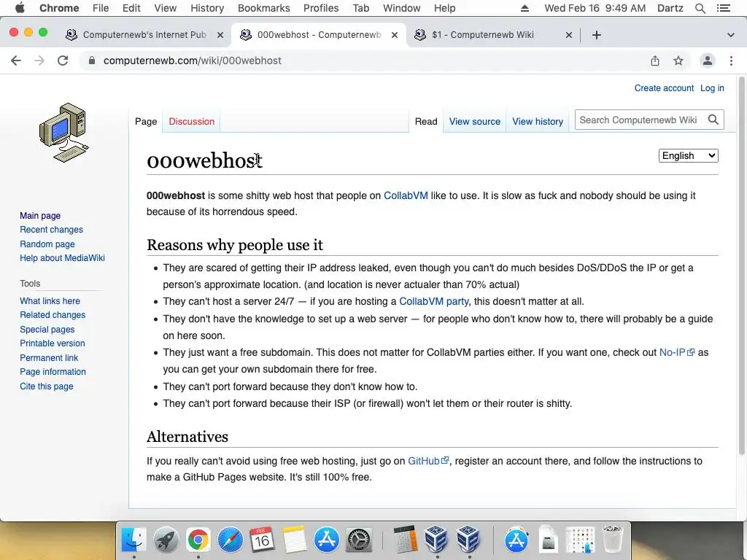This screenshot has height=560, width=747.
Task: Open the Profiles menu
Action: click(x=321, y=8)
